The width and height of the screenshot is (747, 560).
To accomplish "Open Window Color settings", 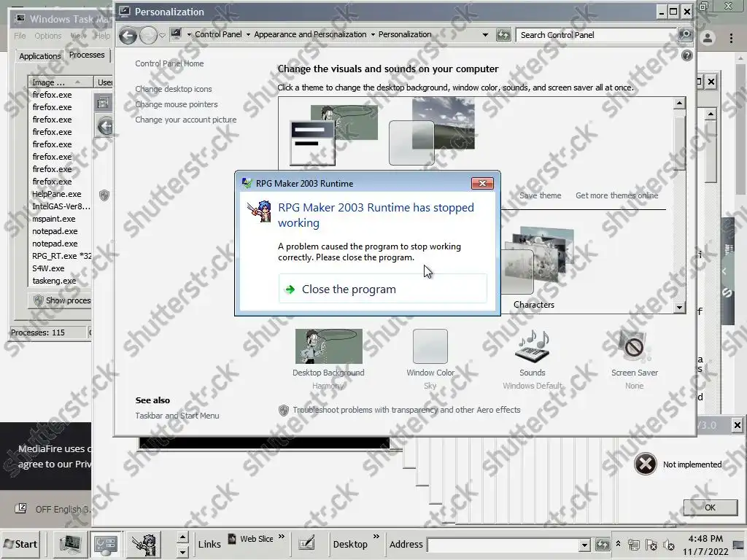I will click(x=430, y=359).
